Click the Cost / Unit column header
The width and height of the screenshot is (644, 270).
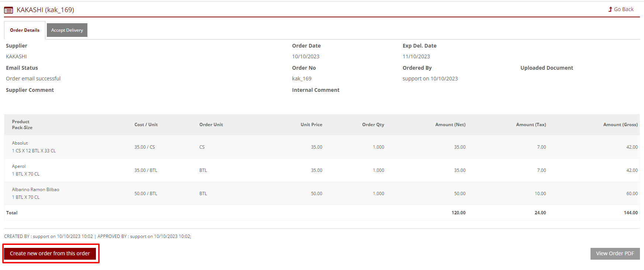pos(146,125)
